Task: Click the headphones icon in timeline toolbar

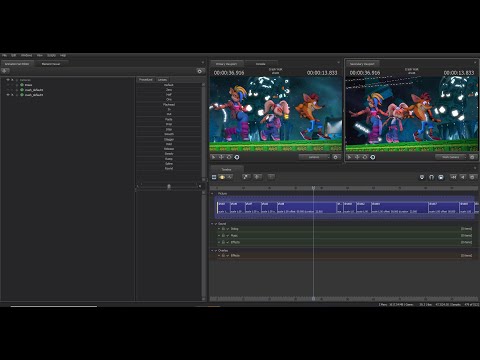Action: tap(431, 177)
